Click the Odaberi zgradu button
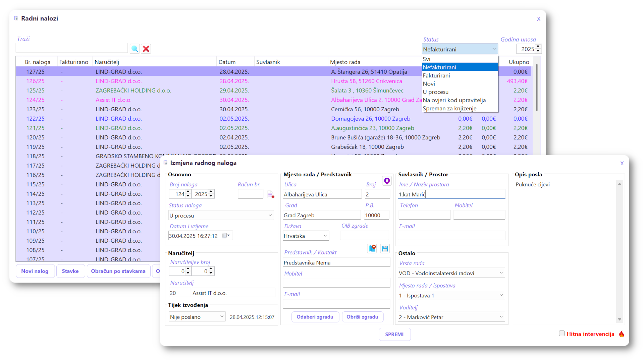The width and height of the screenshot is (644, 362). [315, 317]
